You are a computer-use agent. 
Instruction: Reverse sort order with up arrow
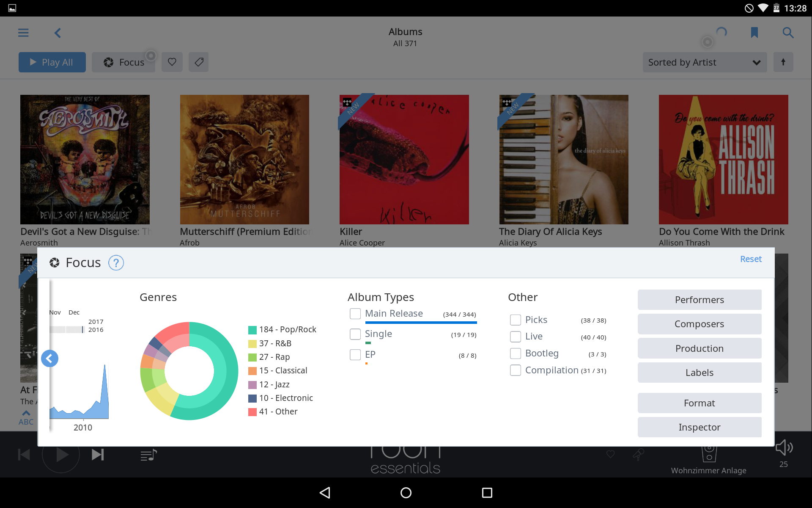pyautogui.click(x=783, y=62)
